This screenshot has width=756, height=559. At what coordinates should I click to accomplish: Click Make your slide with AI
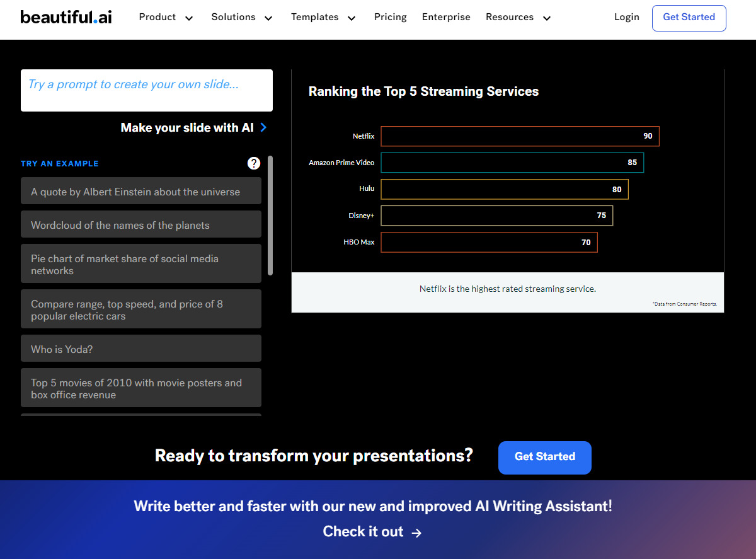tap(187, 127)
